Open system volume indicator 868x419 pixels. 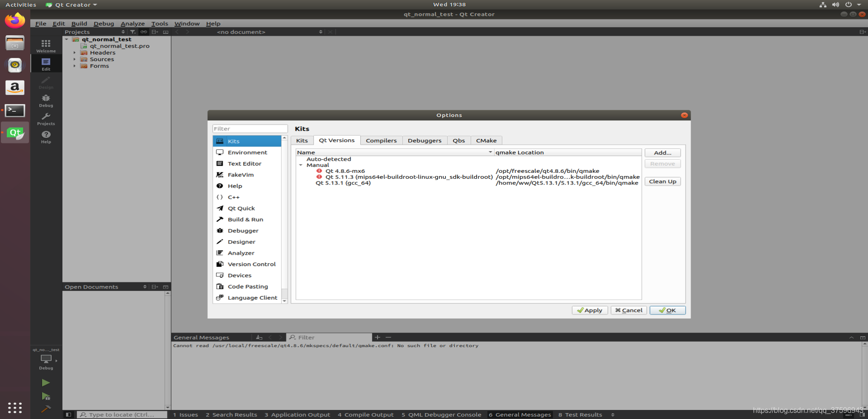[x=835, y=5]
